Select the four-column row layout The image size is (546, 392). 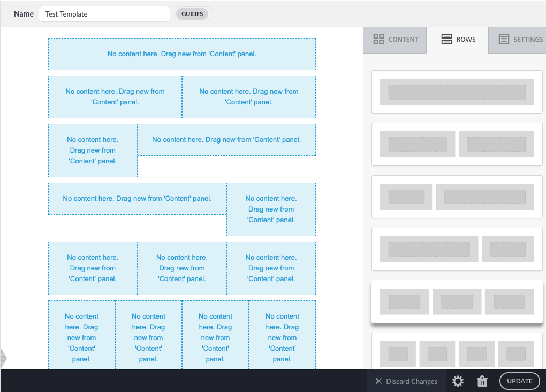click(457, 353)
